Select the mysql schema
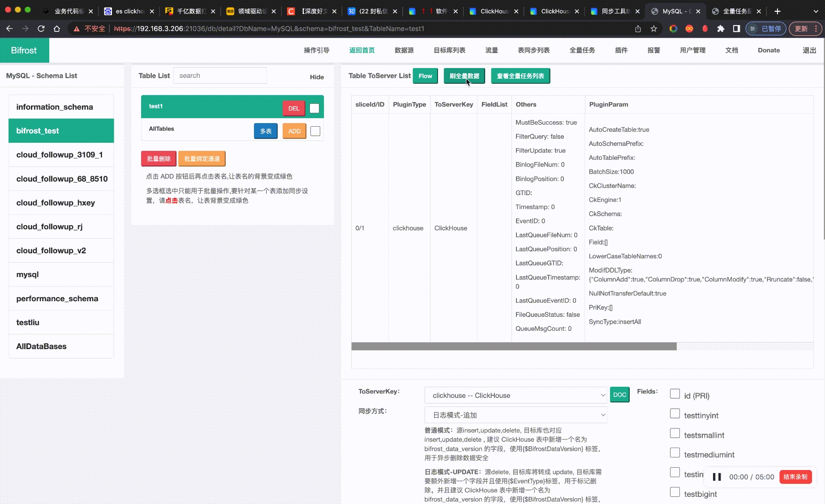825x504 pixels. (61, 274)
